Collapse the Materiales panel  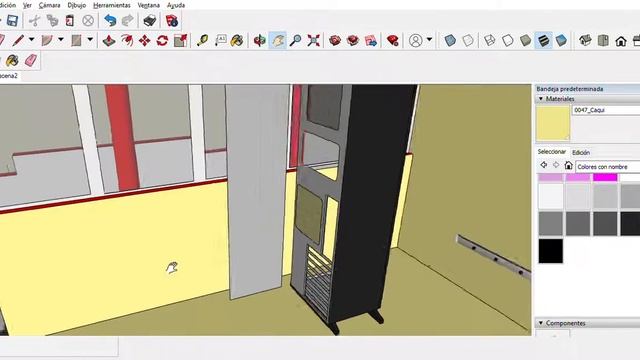point(541,99)
